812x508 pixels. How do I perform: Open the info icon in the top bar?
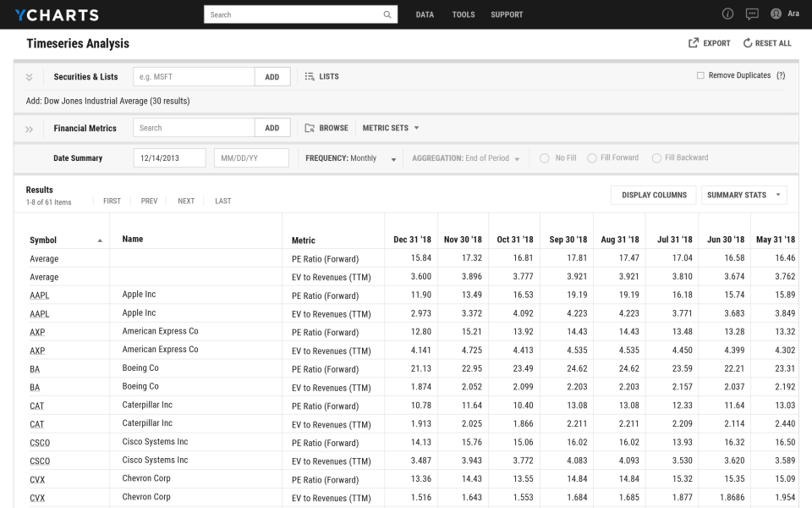pyautogui.click(x=727, y=14)
